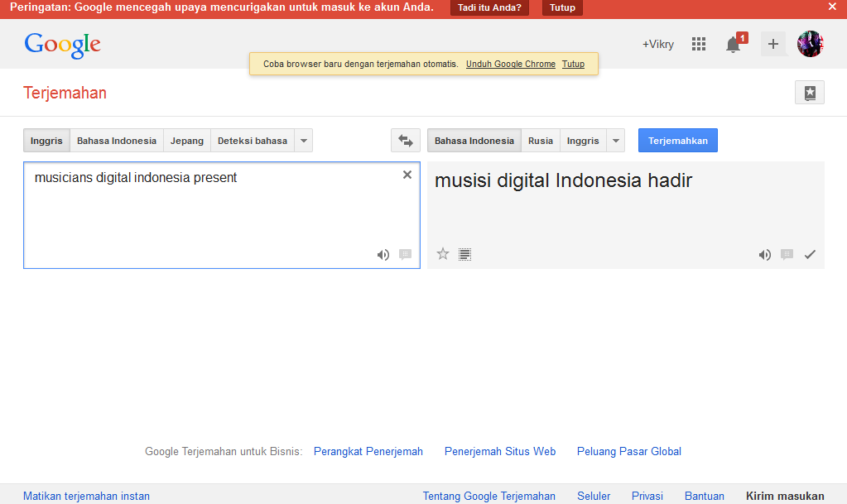
Task: Open Bantuan footer link
Action: click(x=705, y=496)
